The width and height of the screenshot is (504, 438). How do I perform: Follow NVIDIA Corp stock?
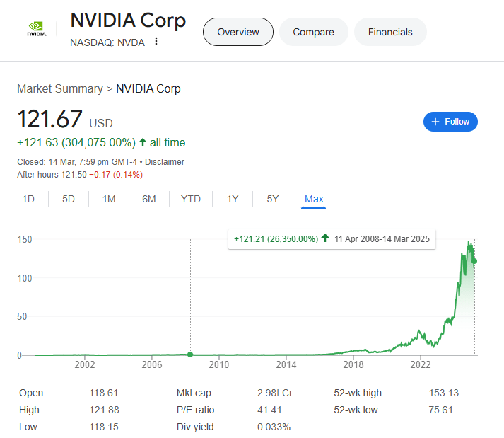click(451, 122)
